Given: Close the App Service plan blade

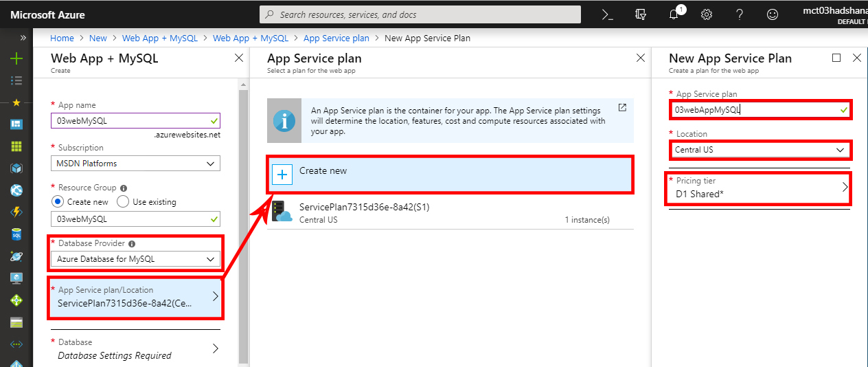Looking at the screenshot, I should 641,58.
